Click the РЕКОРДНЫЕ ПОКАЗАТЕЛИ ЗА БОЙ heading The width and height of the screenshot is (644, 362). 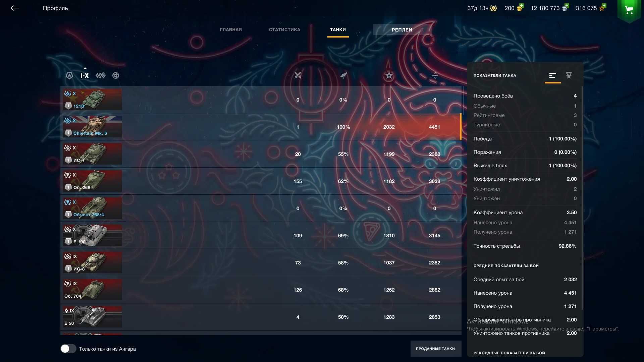tap(509, 353)
